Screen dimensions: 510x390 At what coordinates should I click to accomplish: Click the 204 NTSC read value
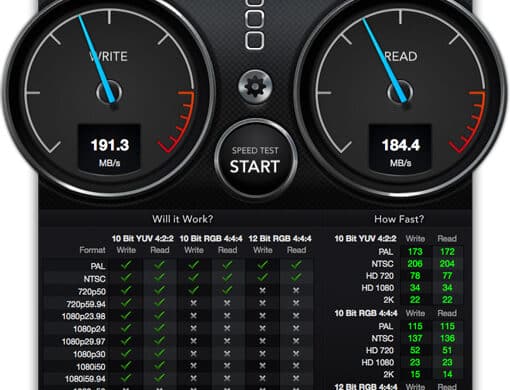(447, 264)
